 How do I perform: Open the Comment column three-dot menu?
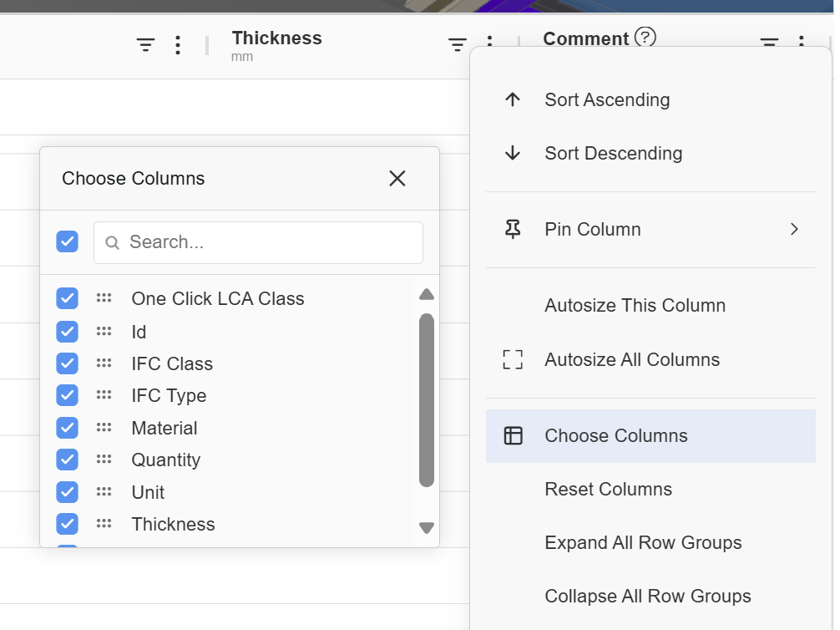802,42
